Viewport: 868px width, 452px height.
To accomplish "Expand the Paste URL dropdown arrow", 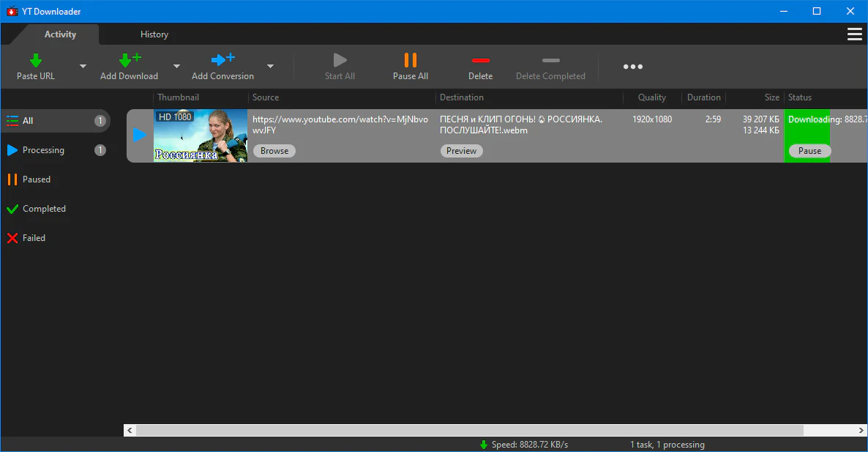I will click(83, 67).
